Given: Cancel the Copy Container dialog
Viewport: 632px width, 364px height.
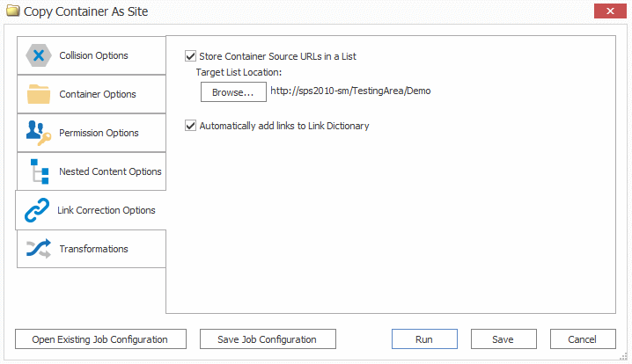Looking at the screenshot, I should click(x=582, y=339).
